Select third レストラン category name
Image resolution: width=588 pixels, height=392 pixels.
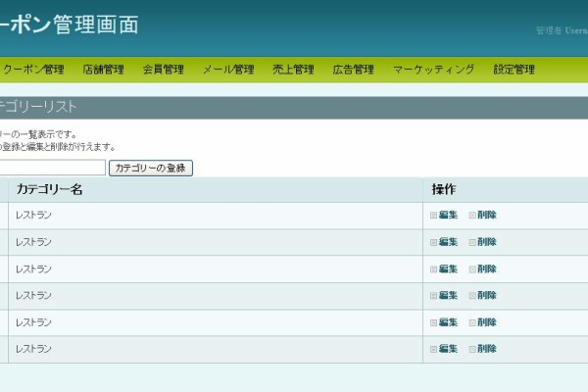(x=33, y=269)
